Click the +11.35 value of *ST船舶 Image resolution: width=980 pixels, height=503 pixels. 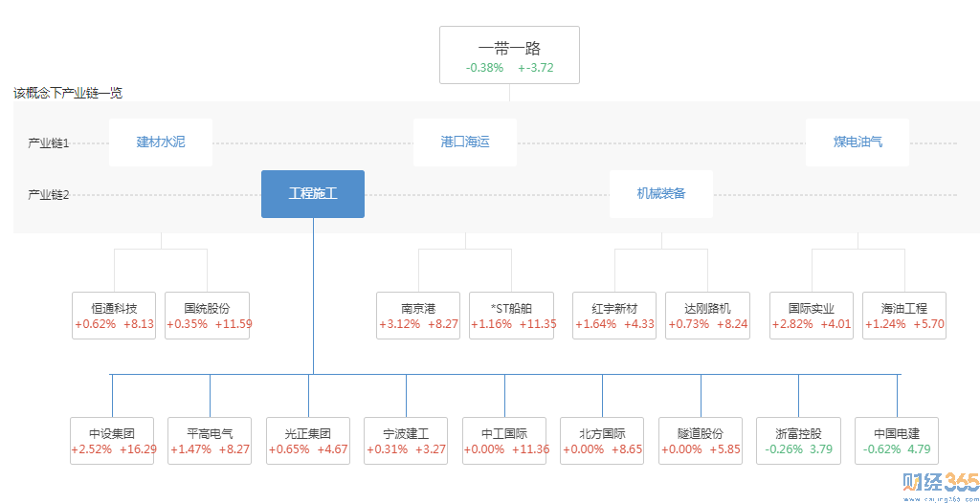click(x=538, y=324)
